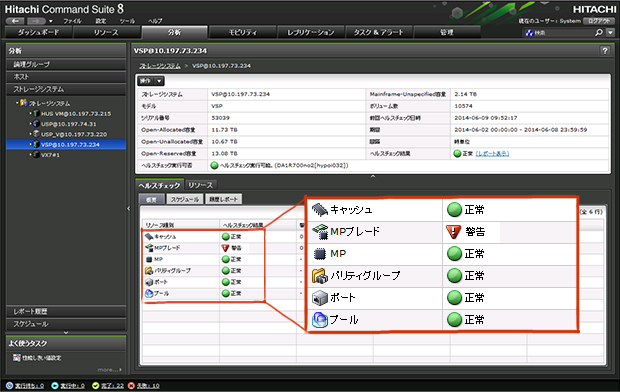Click the forward navigation arrow button
The image size is (620, 392).
point(36,21)
